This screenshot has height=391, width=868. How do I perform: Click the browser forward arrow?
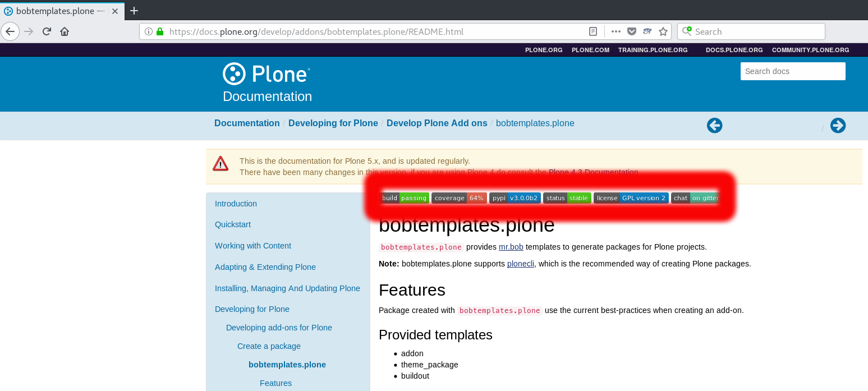[x=29, y=31]
